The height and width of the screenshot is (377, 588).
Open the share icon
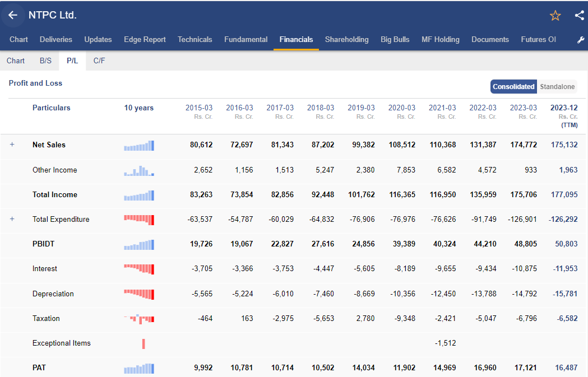tap(579, 15)
